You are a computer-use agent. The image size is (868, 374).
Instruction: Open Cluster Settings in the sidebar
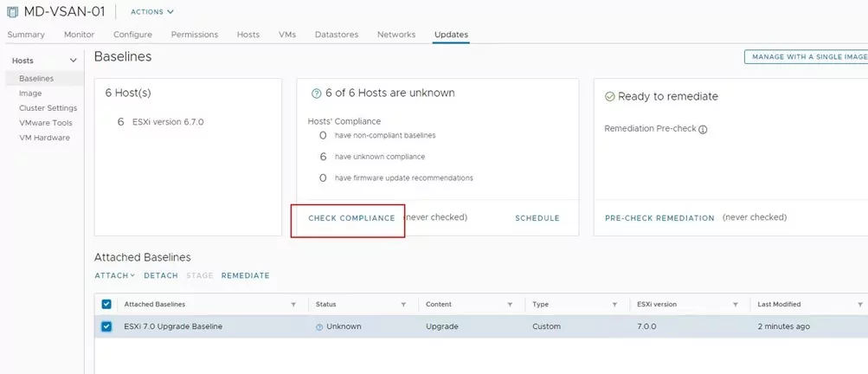[x=48, y=108]
